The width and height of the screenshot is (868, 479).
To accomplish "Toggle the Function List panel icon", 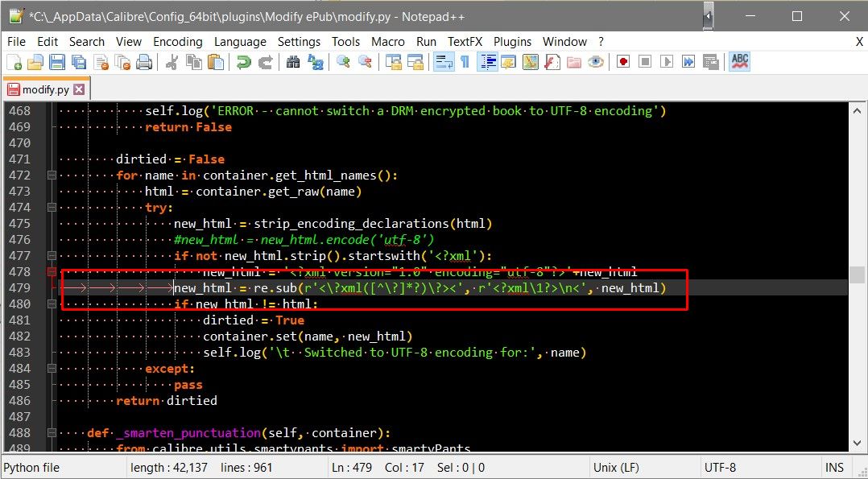I will point(552,62).
